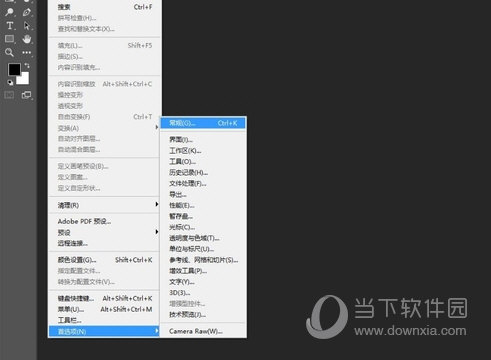Choose 内容识别缩放 menu entry
Screen dimensions: 491x360
[x=105, y=84]
